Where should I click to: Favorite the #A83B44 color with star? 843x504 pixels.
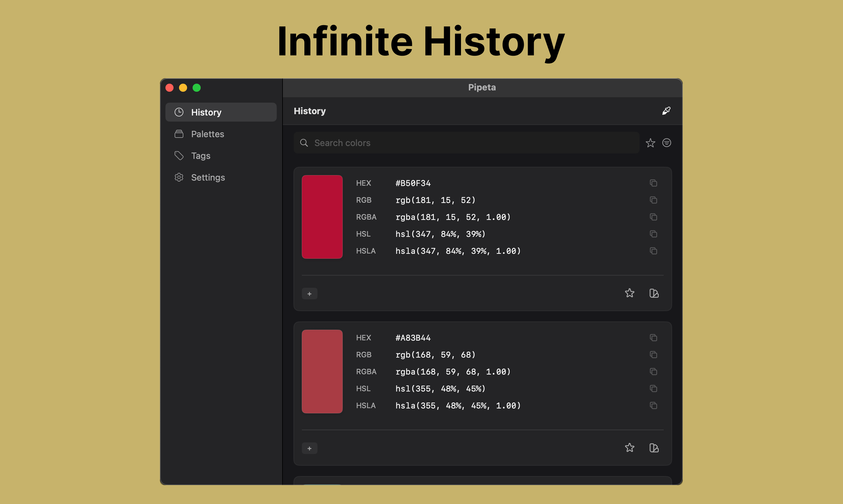(630, 448)
